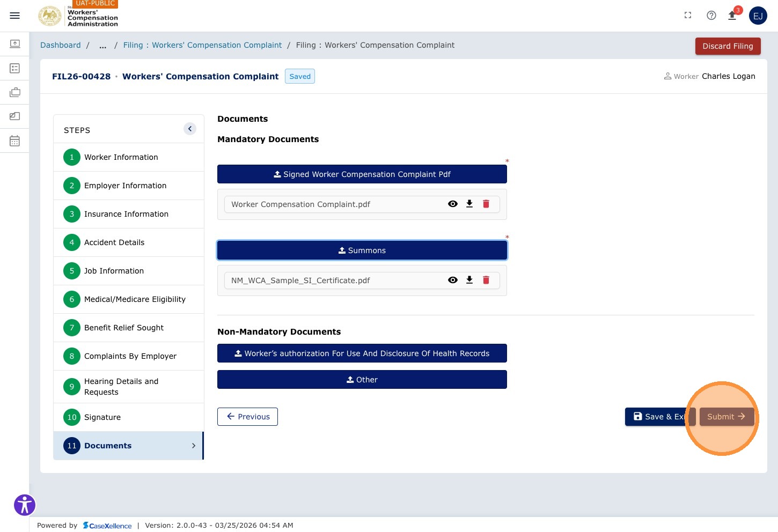Open Filing : Workers' Compensation Complaint breadcrumb link
The image size is (778, 532).
click(x=202, y=45)
